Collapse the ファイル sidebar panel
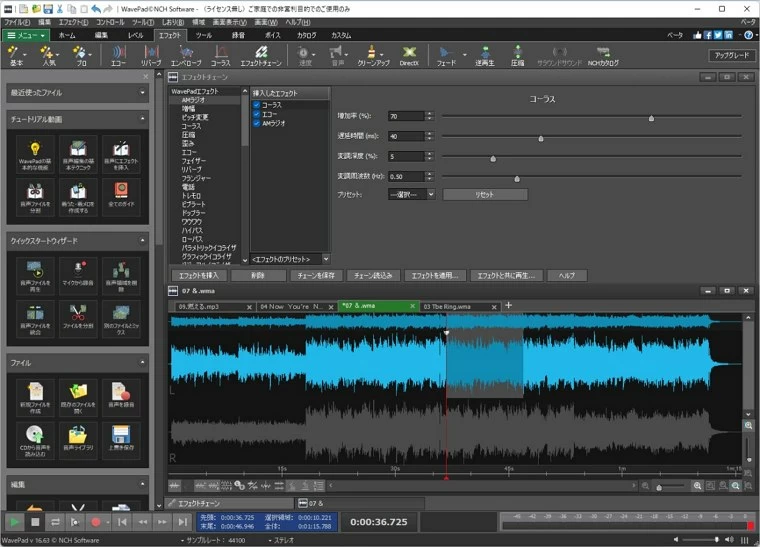The image size is (760, 547). pos(142,362)
